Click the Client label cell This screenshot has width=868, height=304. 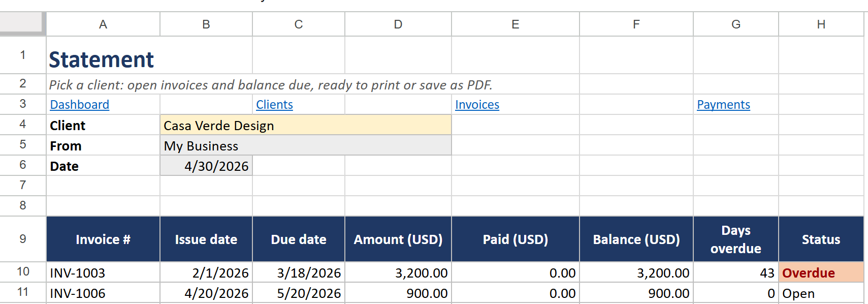(x=103, y=125)
